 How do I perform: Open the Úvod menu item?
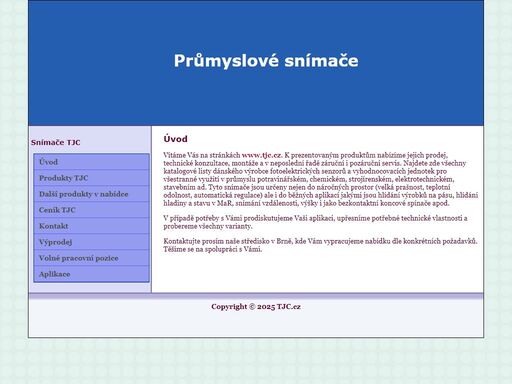(91, 162)
